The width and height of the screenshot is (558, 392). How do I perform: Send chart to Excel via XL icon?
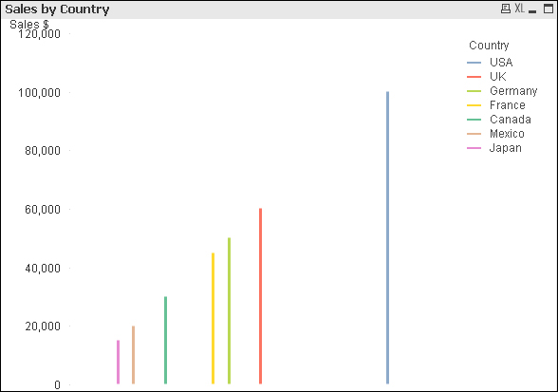519,9
